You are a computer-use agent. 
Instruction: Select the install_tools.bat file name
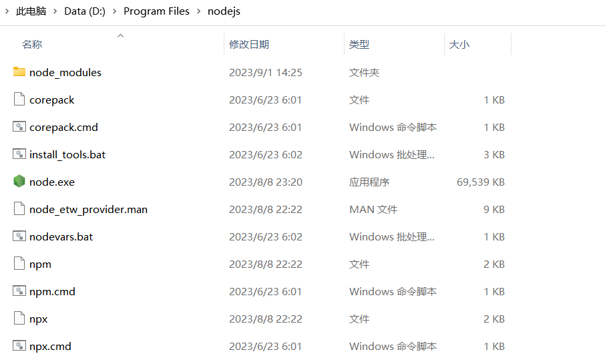click(67, 155)
